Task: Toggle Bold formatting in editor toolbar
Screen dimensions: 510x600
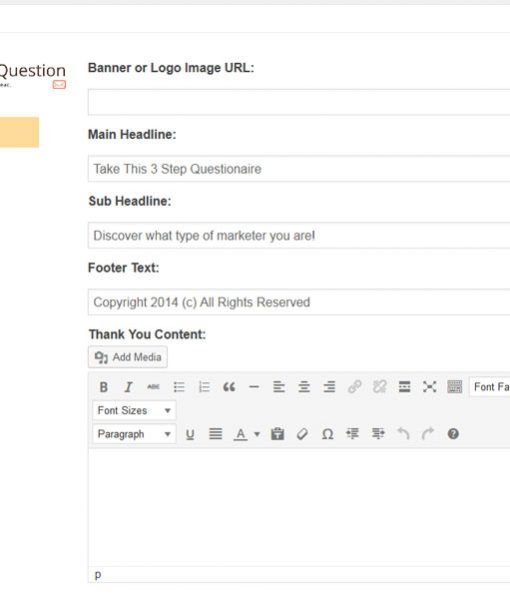Action: (103, 387)
